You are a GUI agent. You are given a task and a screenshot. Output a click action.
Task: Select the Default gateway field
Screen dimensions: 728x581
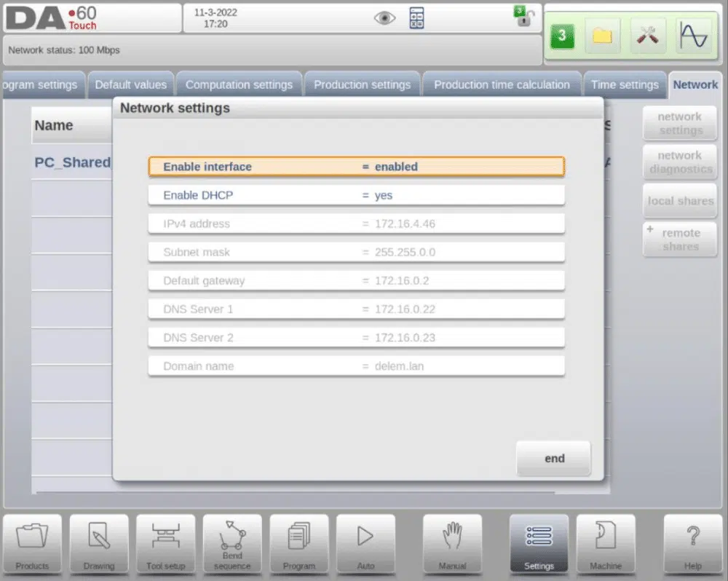357,280
